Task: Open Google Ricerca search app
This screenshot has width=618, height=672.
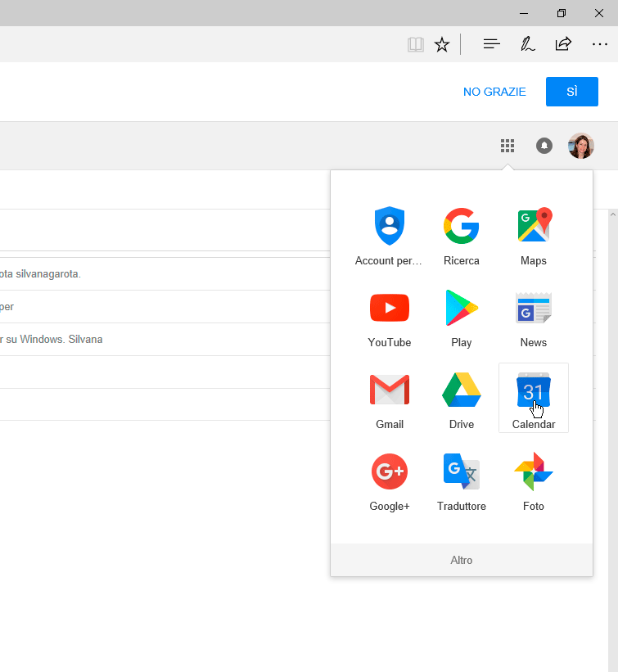Action: click(461, 237)
